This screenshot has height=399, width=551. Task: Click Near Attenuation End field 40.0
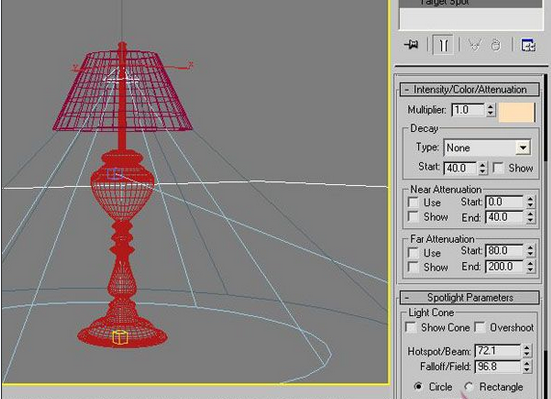coord(505,217)
